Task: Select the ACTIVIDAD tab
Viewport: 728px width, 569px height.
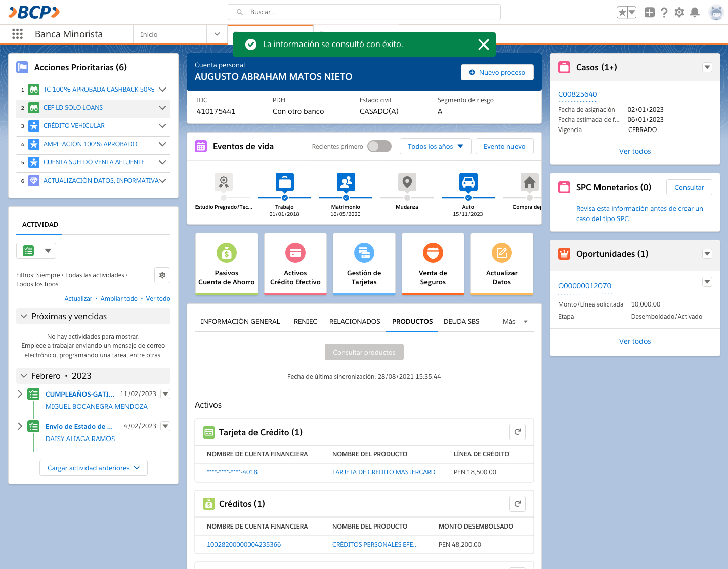Action: point(40,224)
